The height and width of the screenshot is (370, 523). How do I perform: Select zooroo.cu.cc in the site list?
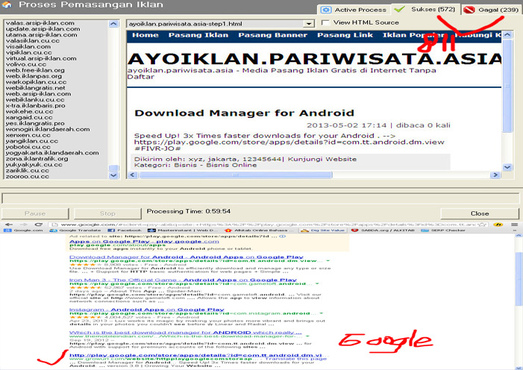point(27,176)
